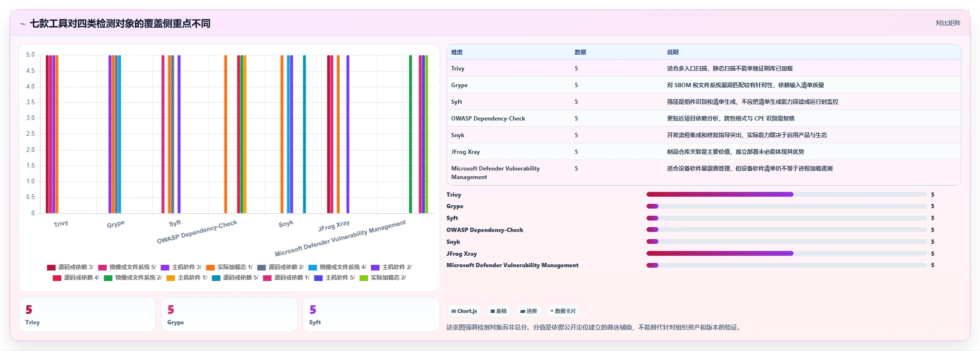Click the Grype summary card
This screenshot has height=351, width=980.
pos(229,314)
